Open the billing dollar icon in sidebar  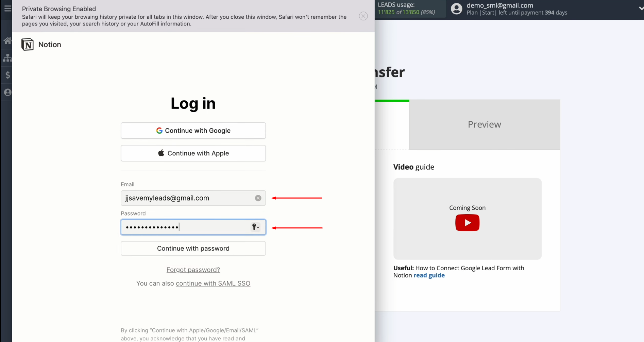click(x=7, y=75)
